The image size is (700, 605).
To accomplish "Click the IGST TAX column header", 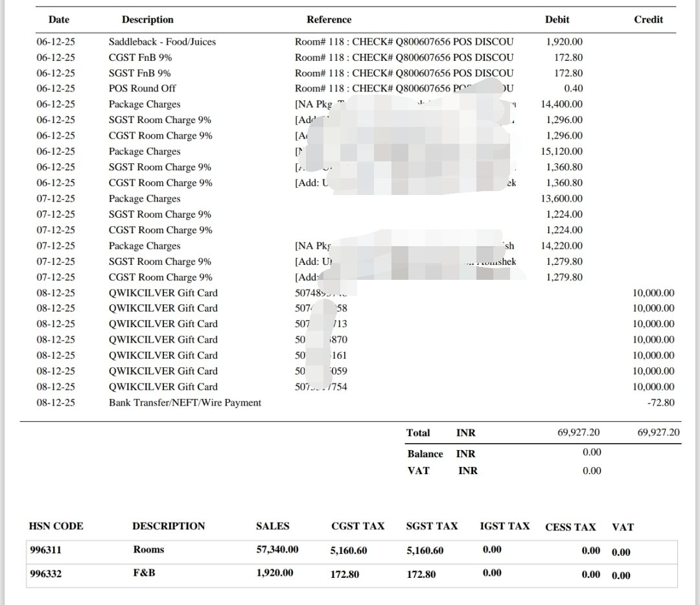I will click(505, 526).
